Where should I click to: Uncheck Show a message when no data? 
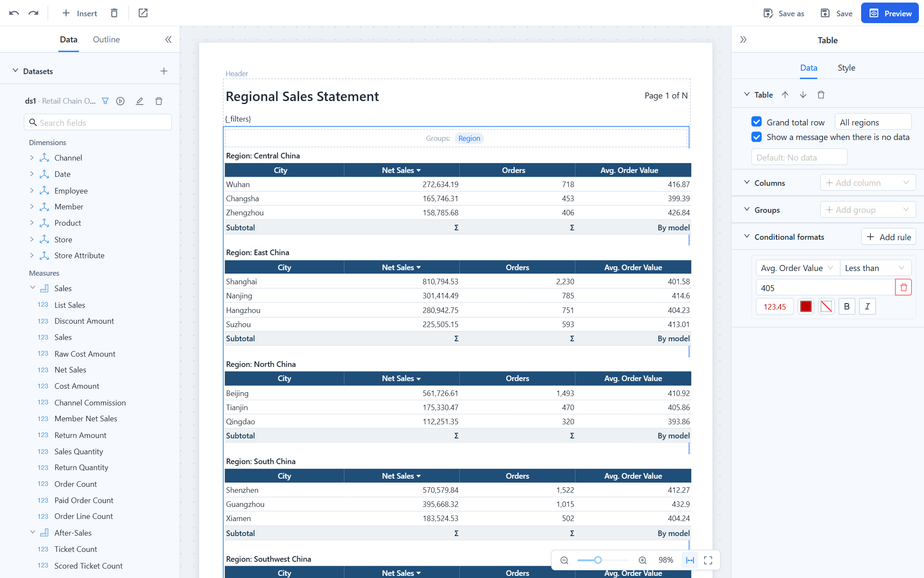pos(757,137)
